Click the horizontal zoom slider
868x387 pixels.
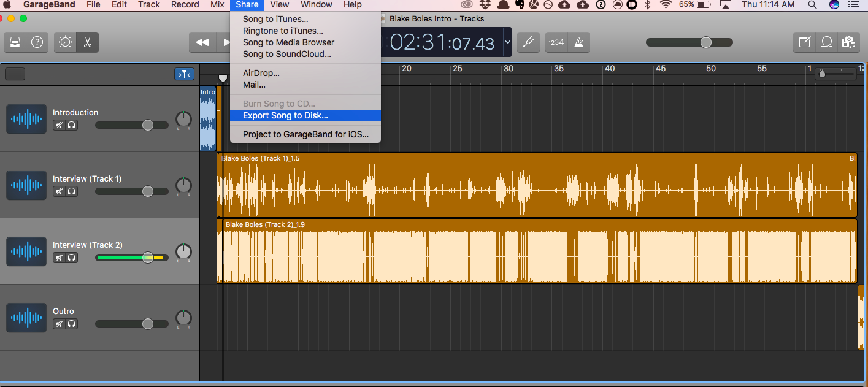tap(835, 74)
